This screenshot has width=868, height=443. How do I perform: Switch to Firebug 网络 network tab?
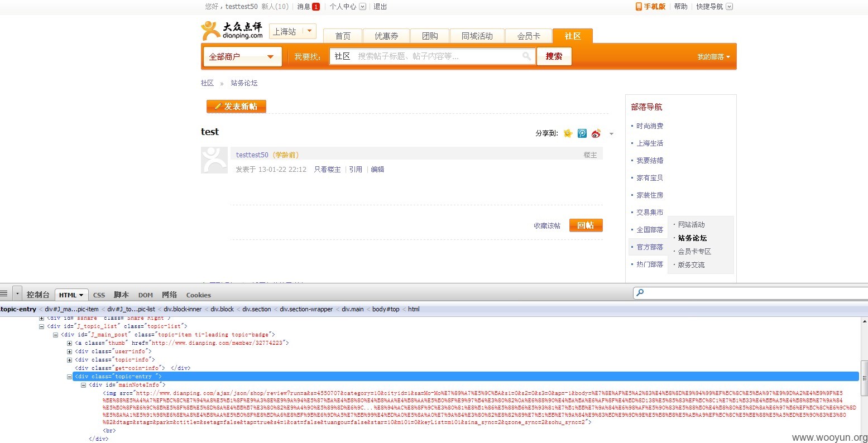click(169, 295)
